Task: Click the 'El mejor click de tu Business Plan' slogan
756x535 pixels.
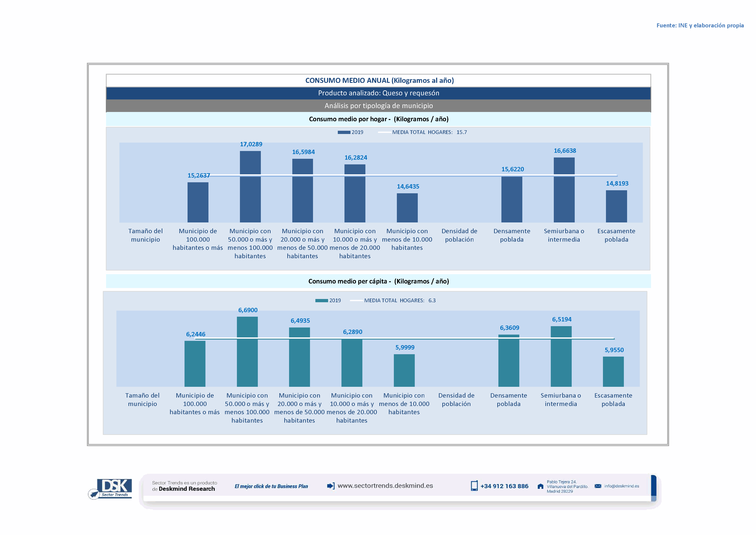Action: tap(271, 486)
